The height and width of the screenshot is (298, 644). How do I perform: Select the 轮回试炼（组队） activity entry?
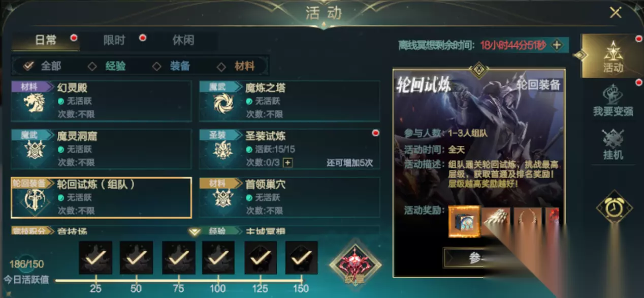click(x=101, y=198)
